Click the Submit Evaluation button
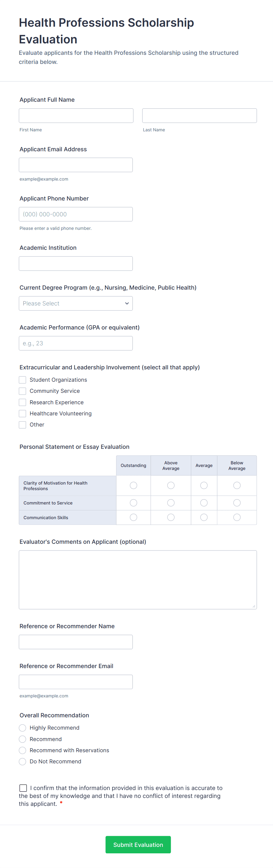273x868 pixels. [138, 845]
